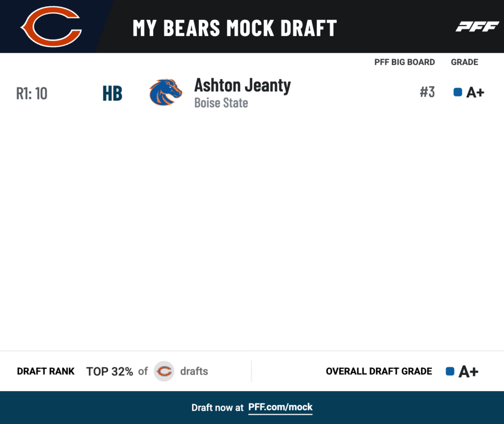
Task: Click the A+ pick grade
Action: (475, 92)
